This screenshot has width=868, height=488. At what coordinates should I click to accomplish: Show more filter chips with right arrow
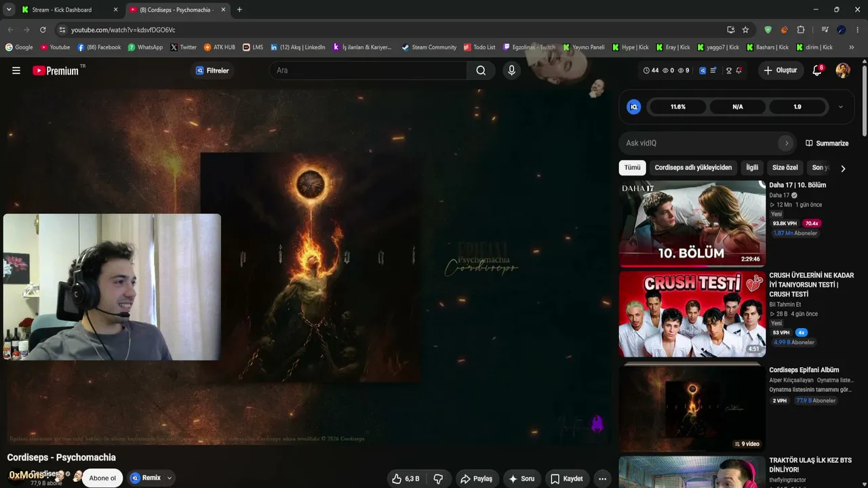(x=843, y=168)
